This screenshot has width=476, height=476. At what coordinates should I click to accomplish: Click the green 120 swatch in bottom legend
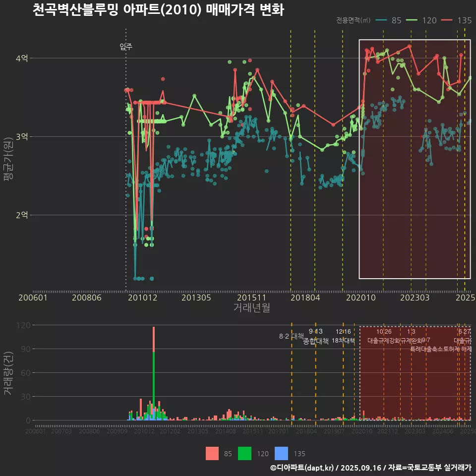click(x=244, y=453)
